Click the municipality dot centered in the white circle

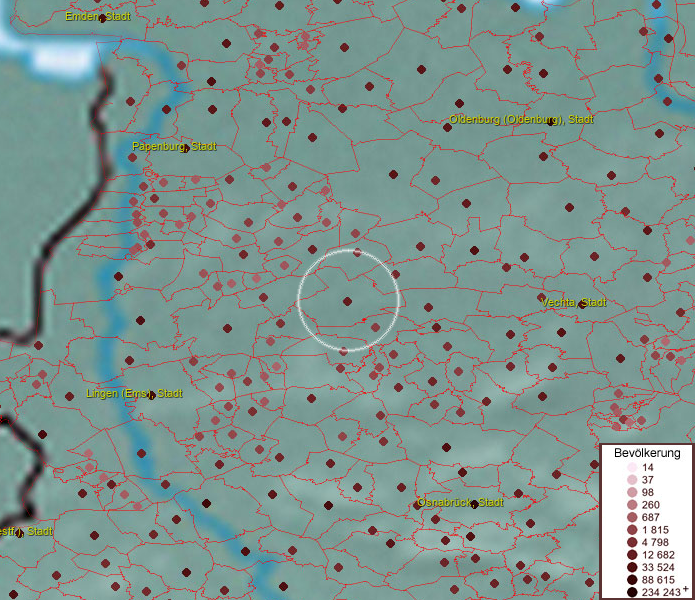pos(348,301)
